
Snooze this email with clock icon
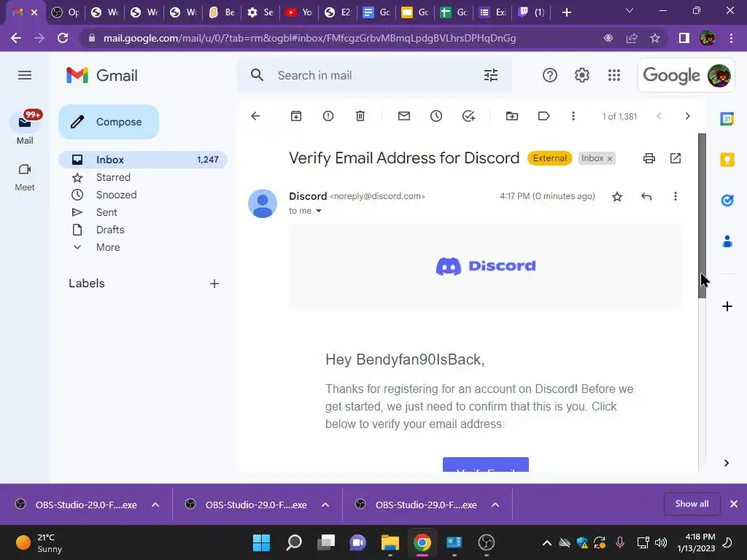tap(436, 116)
